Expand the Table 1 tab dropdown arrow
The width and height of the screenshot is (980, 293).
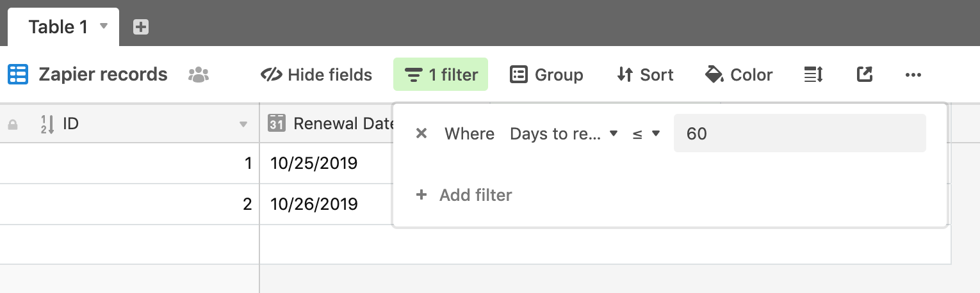click(104, 26)
